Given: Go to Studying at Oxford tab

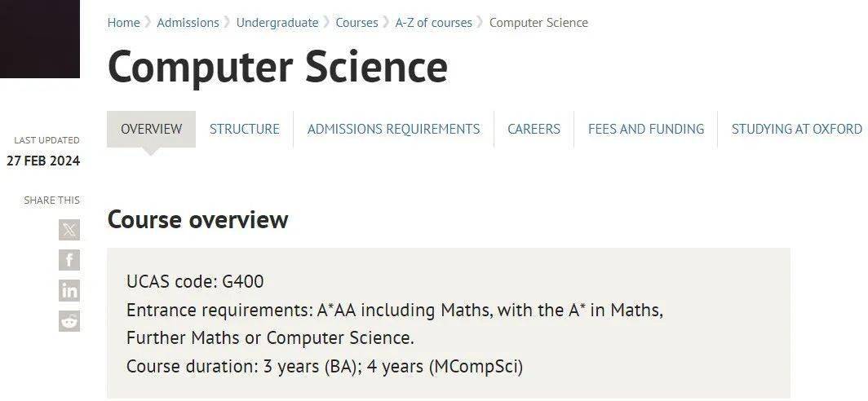Looking at the screenshot, I should pyautogui.click(x=796, y=129).
